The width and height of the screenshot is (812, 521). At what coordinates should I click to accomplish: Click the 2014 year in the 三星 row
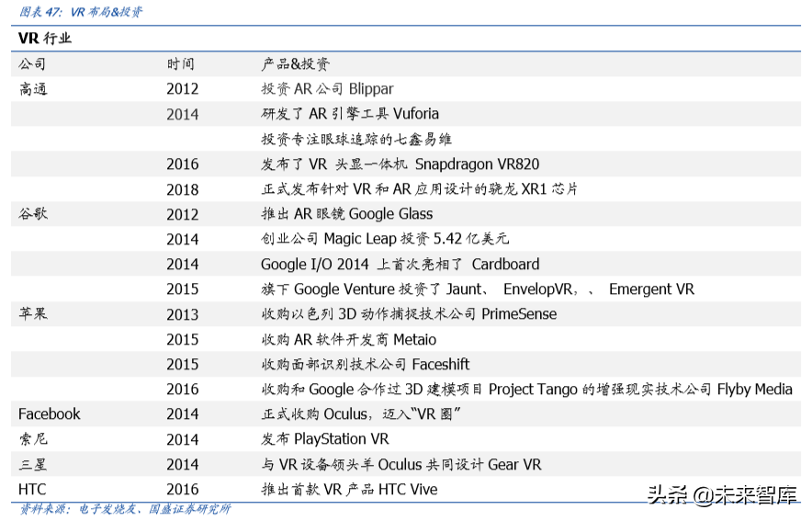click(182, 465)
